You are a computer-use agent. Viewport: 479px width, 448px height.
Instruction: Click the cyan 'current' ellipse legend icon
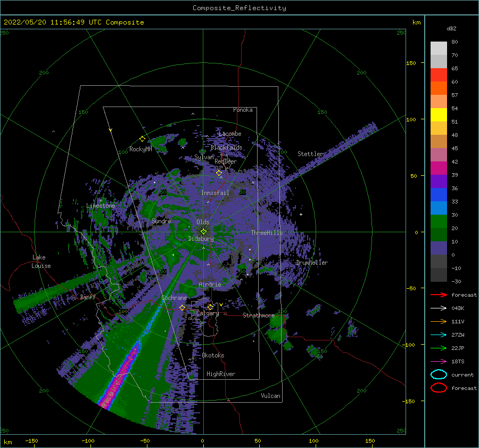(x=439, y=374)
